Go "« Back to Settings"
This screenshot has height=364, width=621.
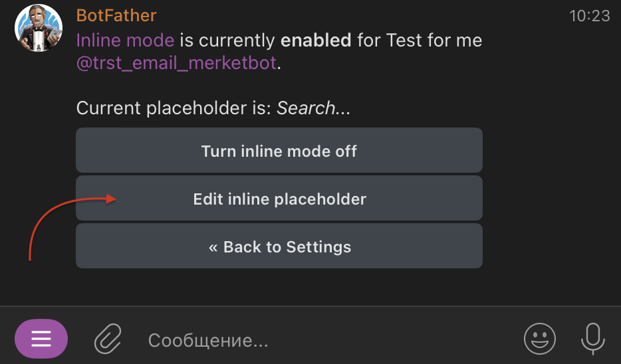pyautogui.click(x=279, y=247)
